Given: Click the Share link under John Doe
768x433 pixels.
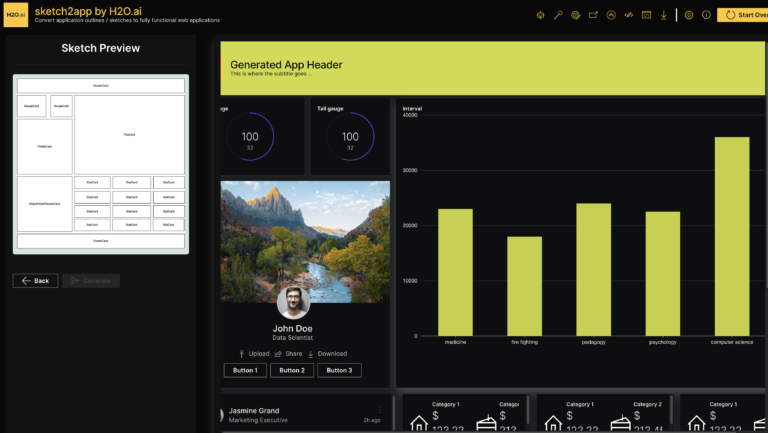Looking at the screenshot, I should pos(288,354).
